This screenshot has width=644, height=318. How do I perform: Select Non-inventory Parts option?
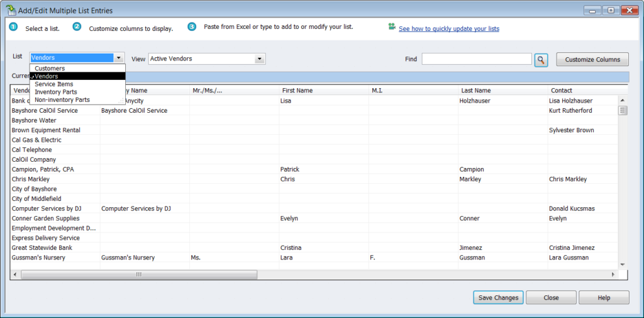[x=62, y=99]
